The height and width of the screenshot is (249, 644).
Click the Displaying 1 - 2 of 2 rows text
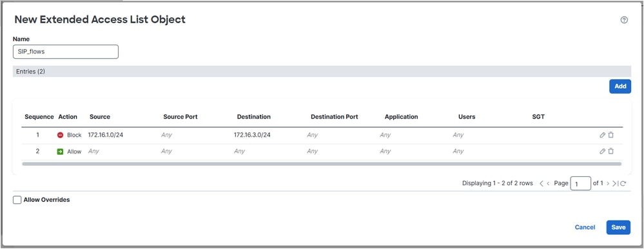coord(498,183)
